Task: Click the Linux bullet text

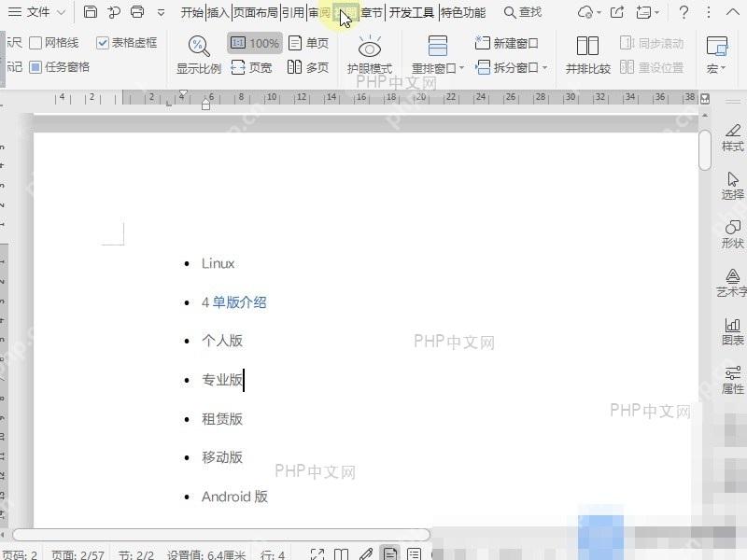Action: (x=218, y=263)
